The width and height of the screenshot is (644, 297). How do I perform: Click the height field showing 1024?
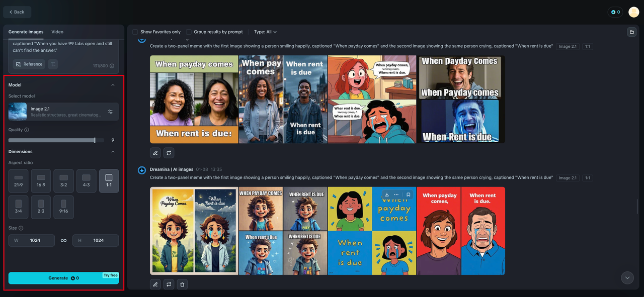click(x=96, y=240)
